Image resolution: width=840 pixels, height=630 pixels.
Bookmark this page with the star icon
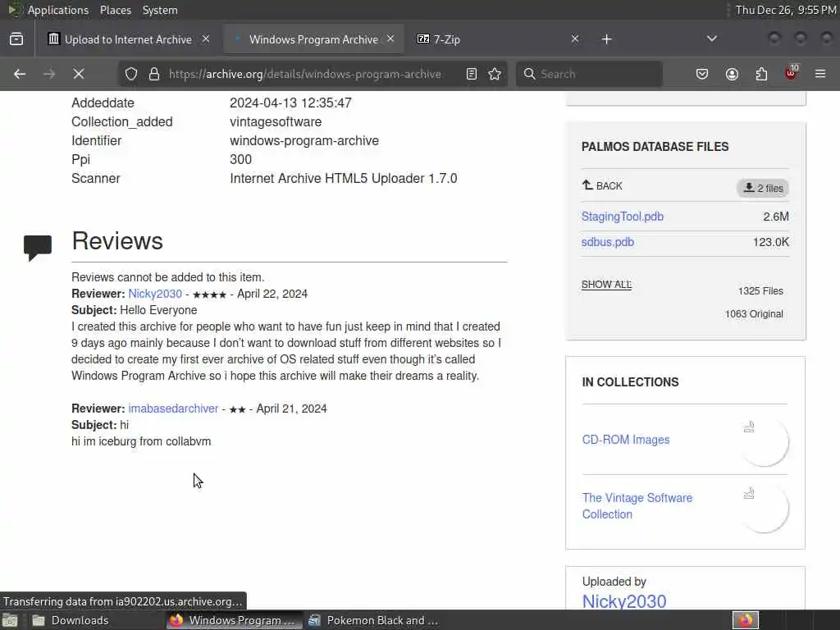(495, 74)
